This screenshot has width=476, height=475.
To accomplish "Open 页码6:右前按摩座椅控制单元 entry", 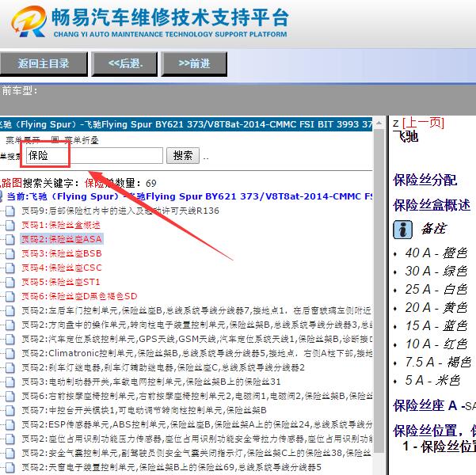I will (196, 396).
